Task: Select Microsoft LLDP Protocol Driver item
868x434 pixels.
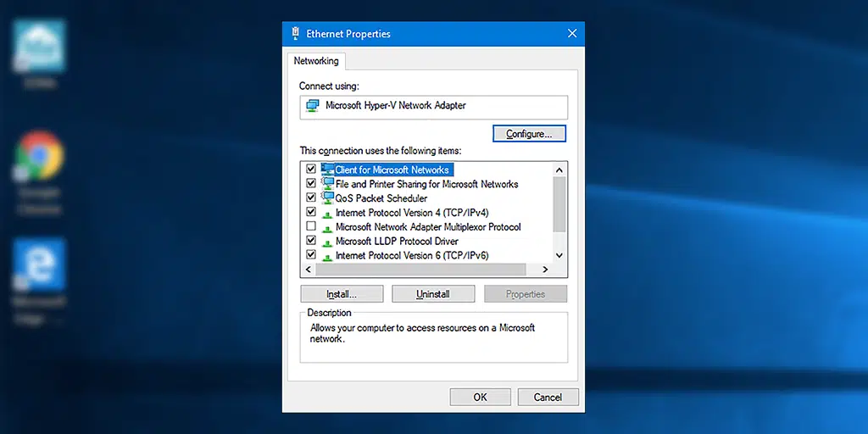Action: pyautogui.click(x=397, y=242)
